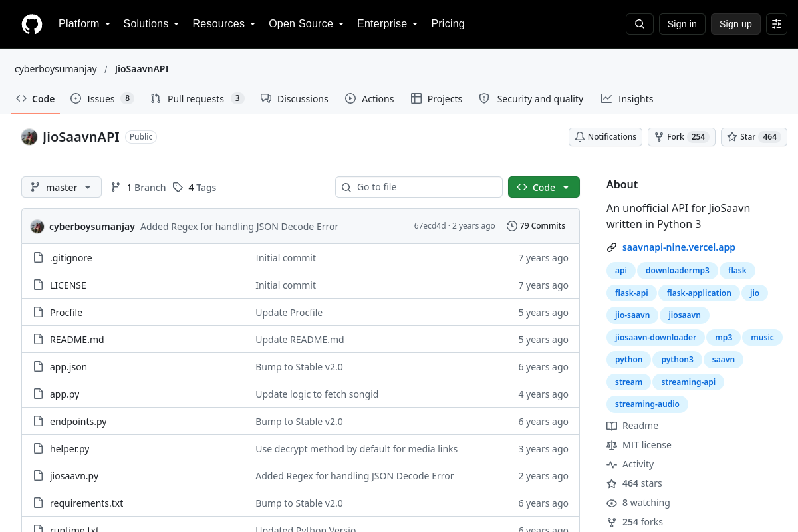Switch to Security and quality tab
The image size is (798, 532).
pos(531,98)
